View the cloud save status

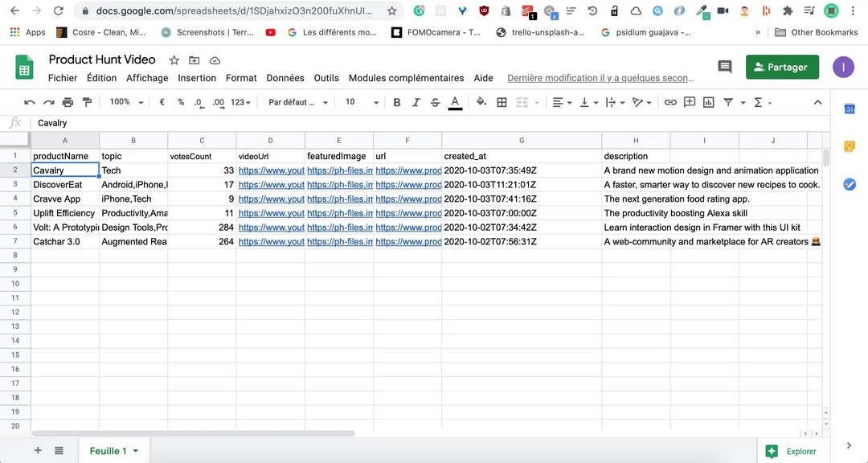pyautogui.click(x=215, y=60)
